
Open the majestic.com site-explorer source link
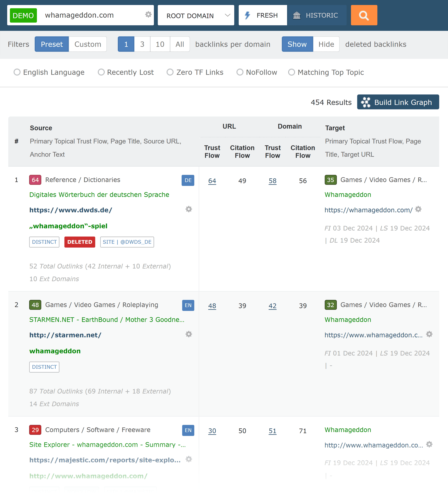click(105, 460)
